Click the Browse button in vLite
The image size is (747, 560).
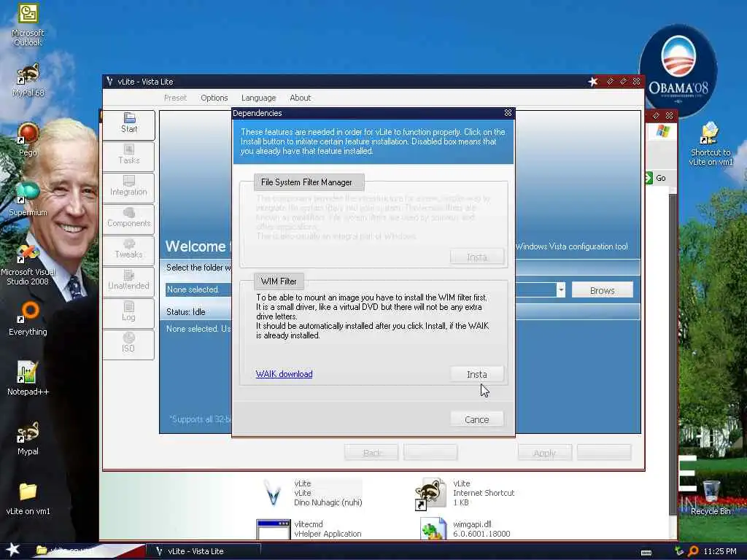point(602,290)
